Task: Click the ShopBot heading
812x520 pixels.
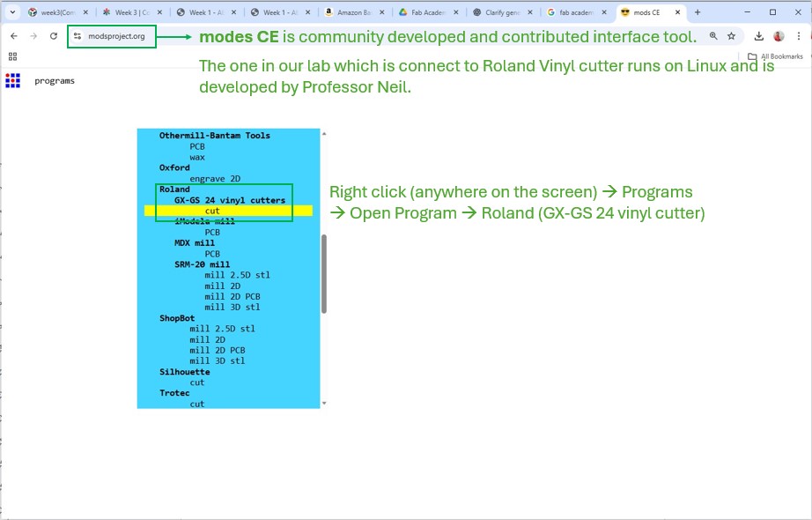Action: pyautogui.click(x=177, y=318)
